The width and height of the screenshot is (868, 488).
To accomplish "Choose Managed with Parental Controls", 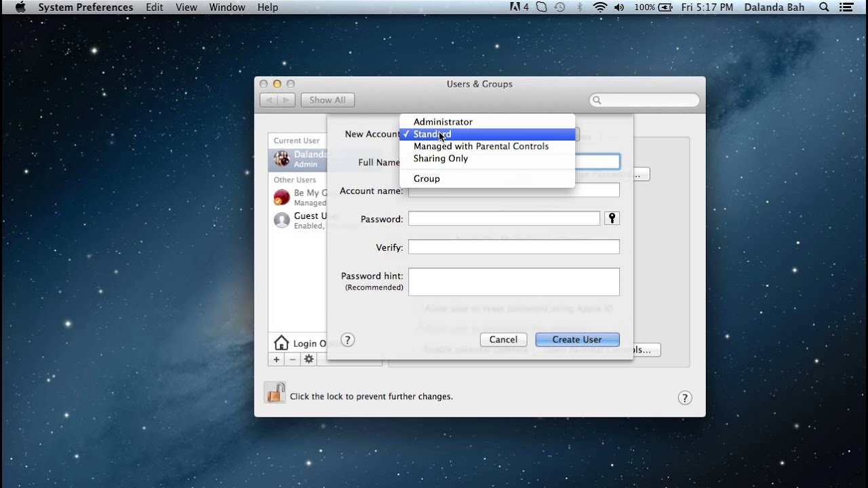I will pyautogui.click(x=487, y=146).
